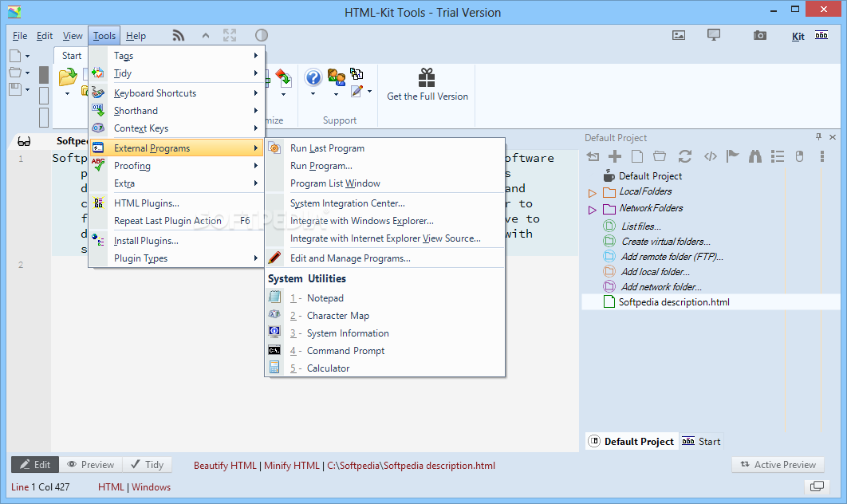The height and width of the screenshot is (504, 847).
Task: Close the Default Project panel
Action: (833, 137)
